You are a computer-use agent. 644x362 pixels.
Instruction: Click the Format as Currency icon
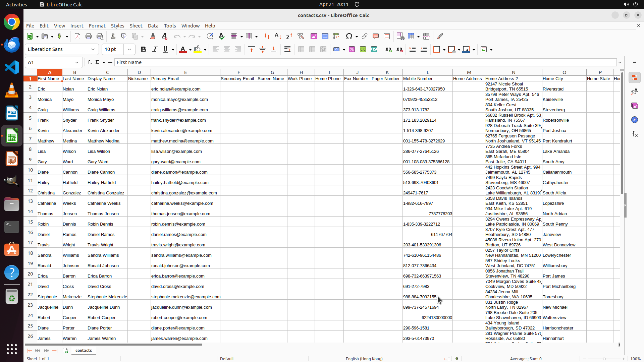[336, 50]
